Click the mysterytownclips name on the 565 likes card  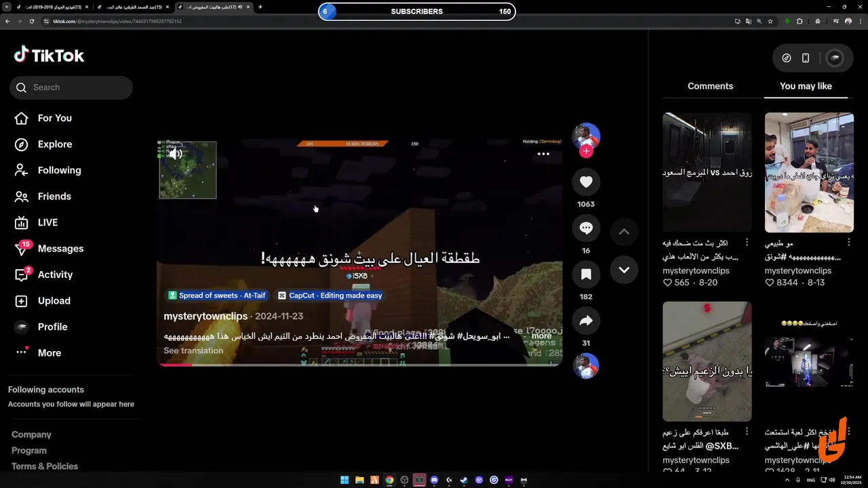(696, 270)
